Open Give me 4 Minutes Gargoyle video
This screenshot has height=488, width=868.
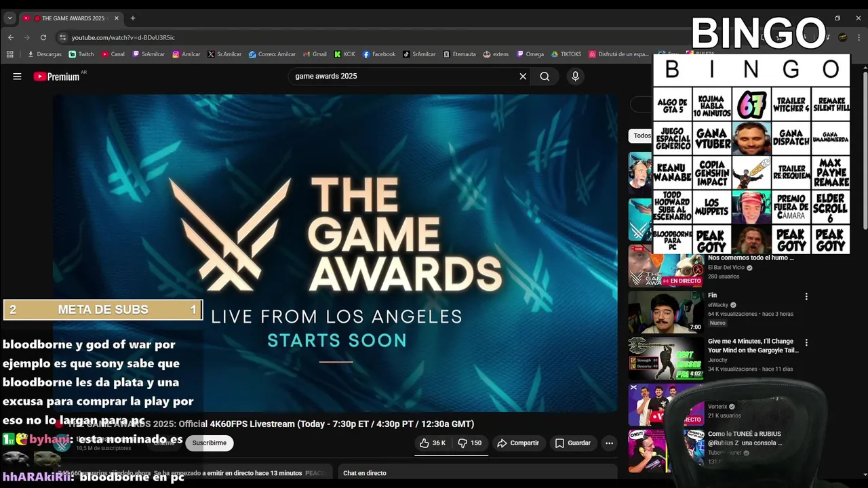coord(753,346)
